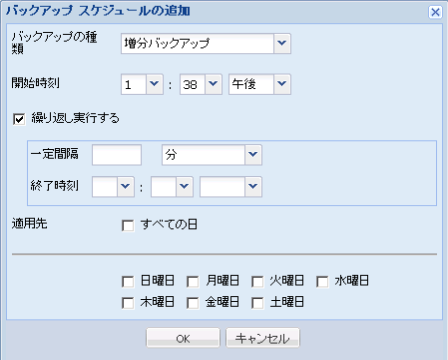Open the 午後 AM/PM dropdown
This screenshot has height=360, width=448.
(282, 84)
